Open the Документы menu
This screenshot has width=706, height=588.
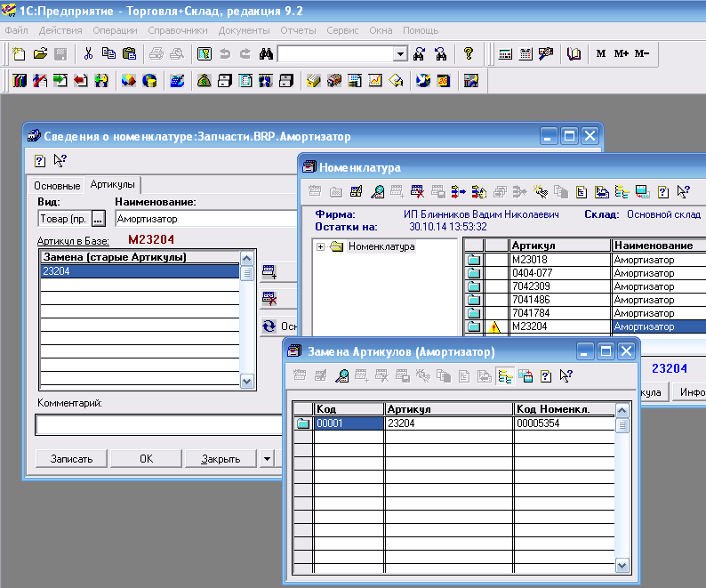244,30
